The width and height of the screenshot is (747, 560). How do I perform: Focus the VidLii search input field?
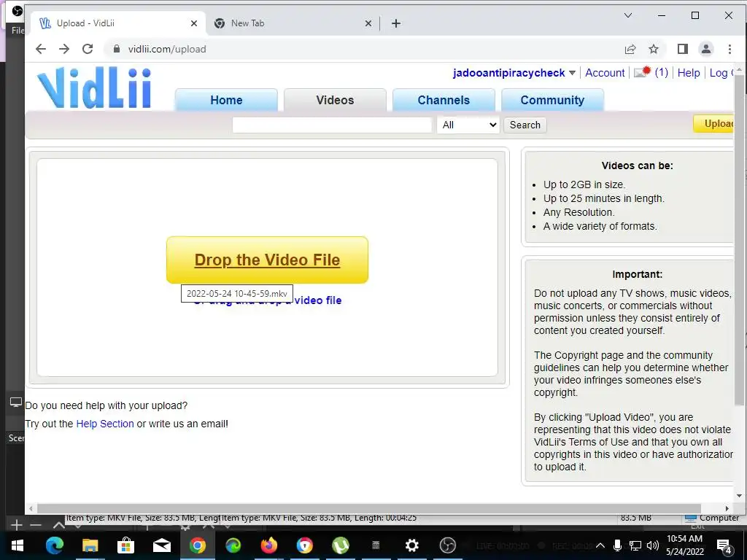click(x=332, y=125)
